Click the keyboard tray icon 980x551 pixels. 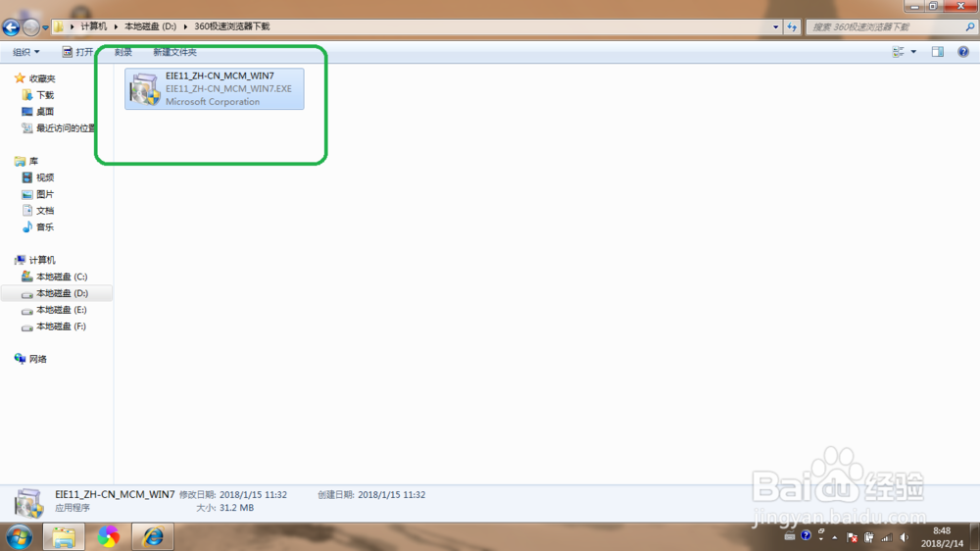point(789,536)
